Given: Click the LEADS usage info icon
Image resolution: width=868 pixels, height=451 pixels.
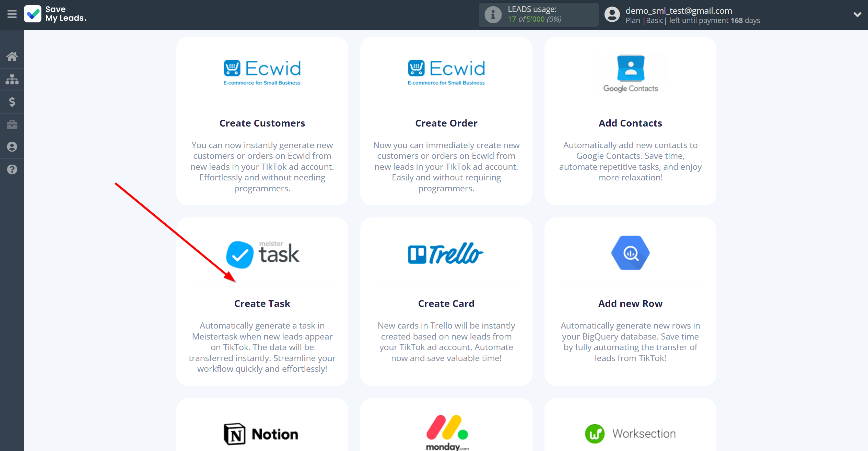Looking at the screenshot, I should (x=493, y=15).
